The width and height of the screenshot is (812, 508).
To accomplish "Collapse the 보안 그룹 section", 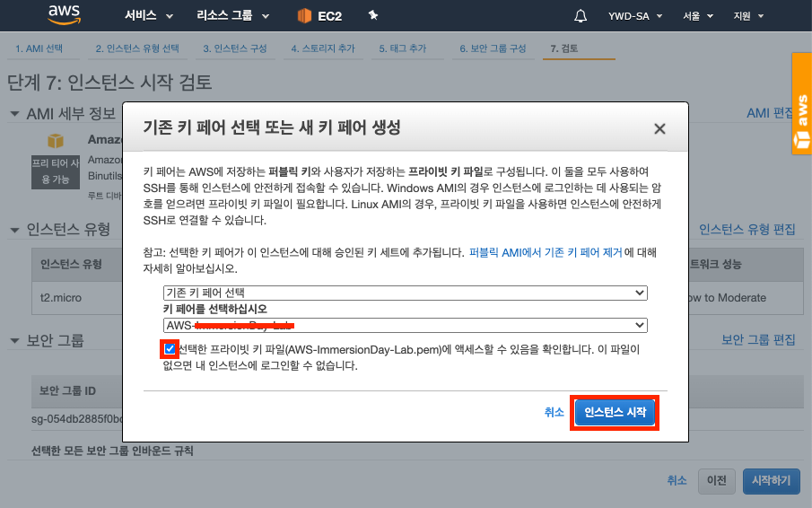I will 14,340.
